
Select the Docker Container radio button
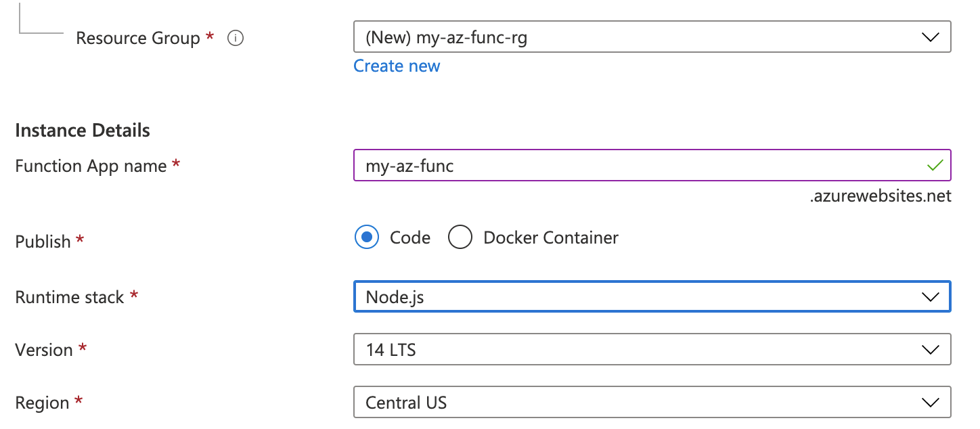[460, 238]
